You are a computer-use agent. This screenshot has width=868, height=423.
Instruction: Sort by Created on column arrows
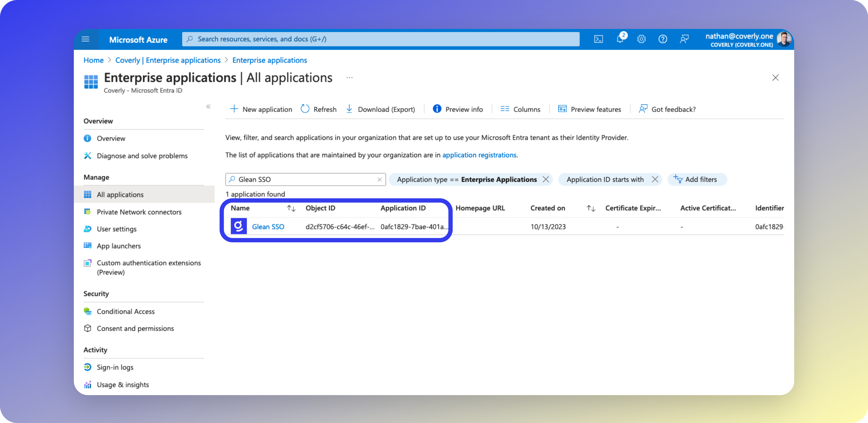(591, 209)
